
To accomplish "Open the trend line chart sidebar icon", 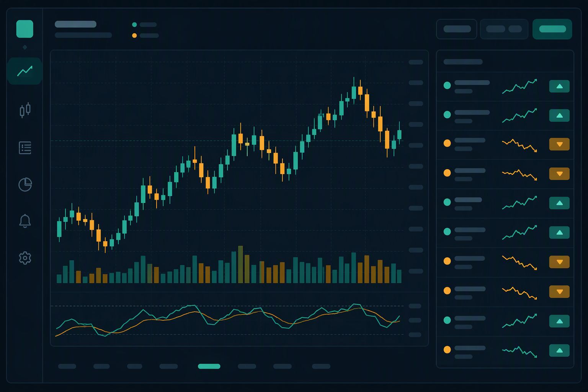I will tap(25, 71).
